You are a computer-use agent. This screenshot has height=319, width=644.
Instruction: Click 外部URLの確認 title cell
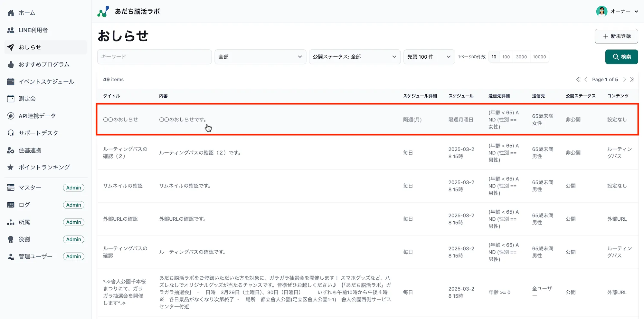point(120,219)
